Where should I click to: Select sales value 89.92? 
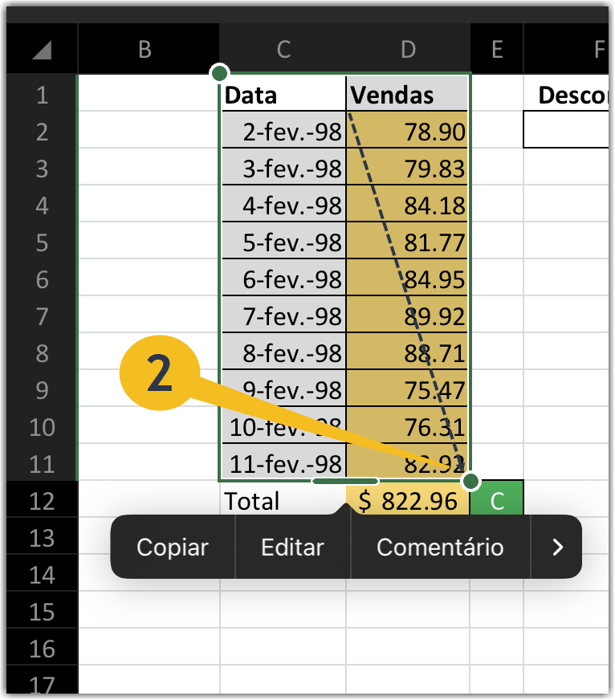click(x=407, y=315)
